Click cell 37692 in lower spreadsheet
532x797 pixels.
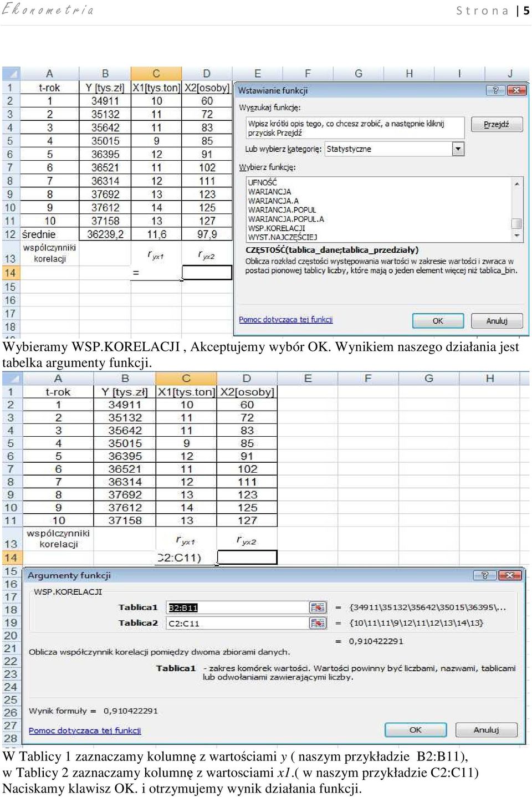click(125, 494)
